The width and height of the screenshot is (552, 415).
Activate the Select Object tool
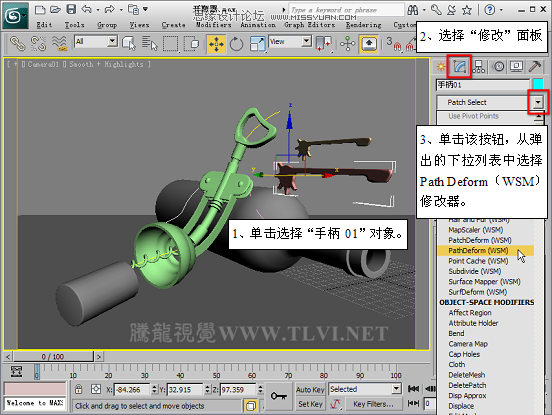coord(129,44)
